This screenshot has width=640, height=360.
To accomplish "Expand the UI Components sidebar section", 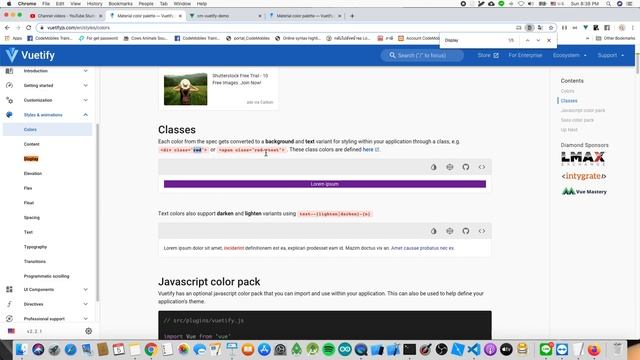I will (47, 289).
